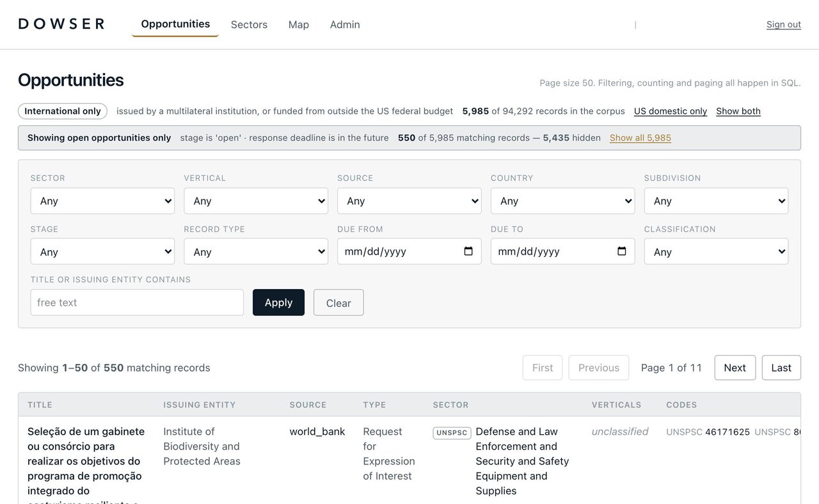
Task: Expand the Vertical dropdown
Action: pyautogui.click(x=256, y=201)
